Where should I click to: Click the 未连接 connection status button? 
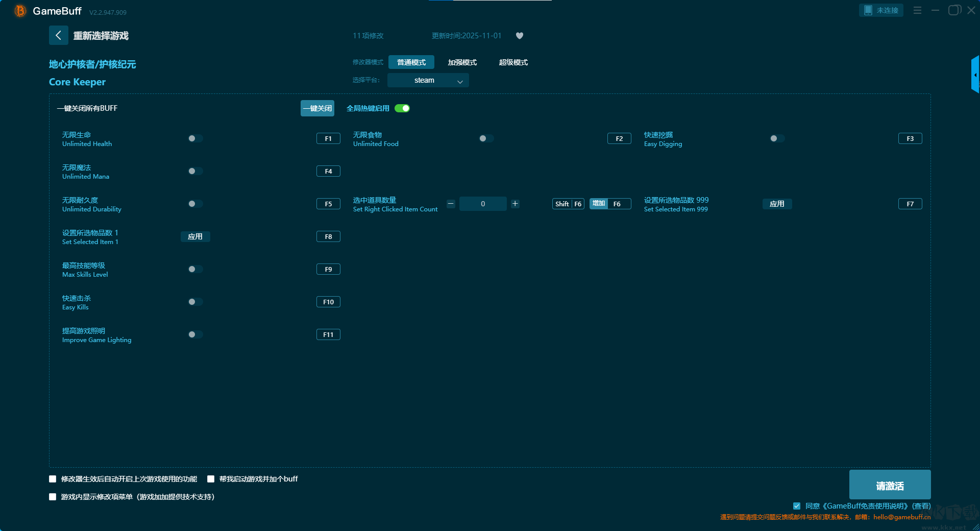pos(881,10)
